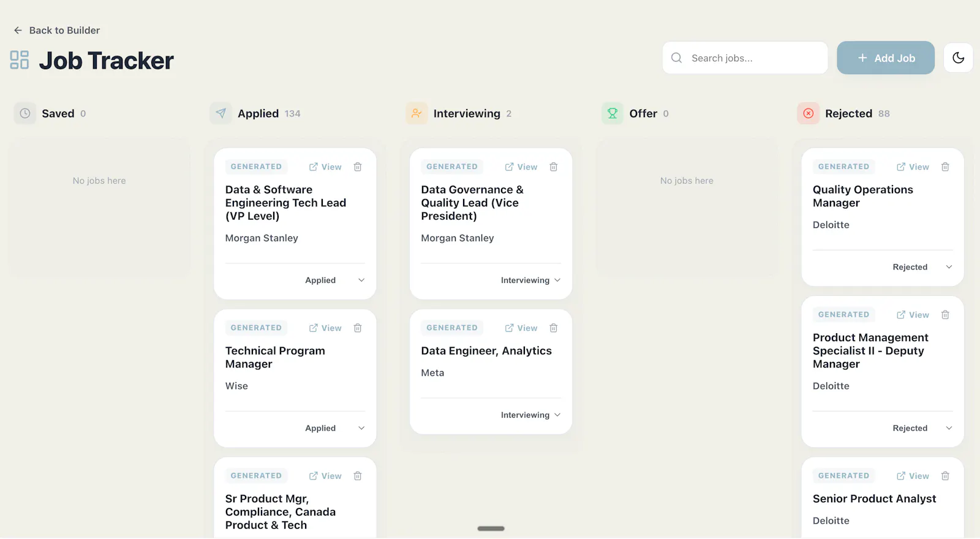Click the Applied column count 134
Image resolution: width=980 pixels, height=539 pixels.
[x=292, y=113]
